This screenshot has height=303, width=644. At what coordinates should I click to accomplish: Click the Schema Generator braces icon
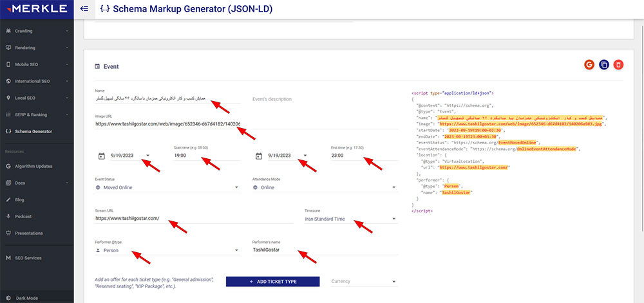click(x=8, y=132)
